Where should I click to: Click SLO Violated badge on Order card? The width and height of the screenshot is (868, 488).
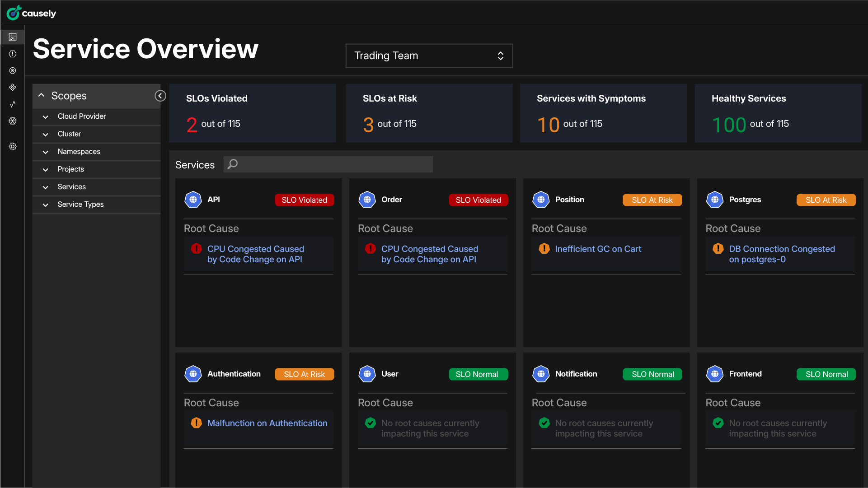tap(478, 200)
